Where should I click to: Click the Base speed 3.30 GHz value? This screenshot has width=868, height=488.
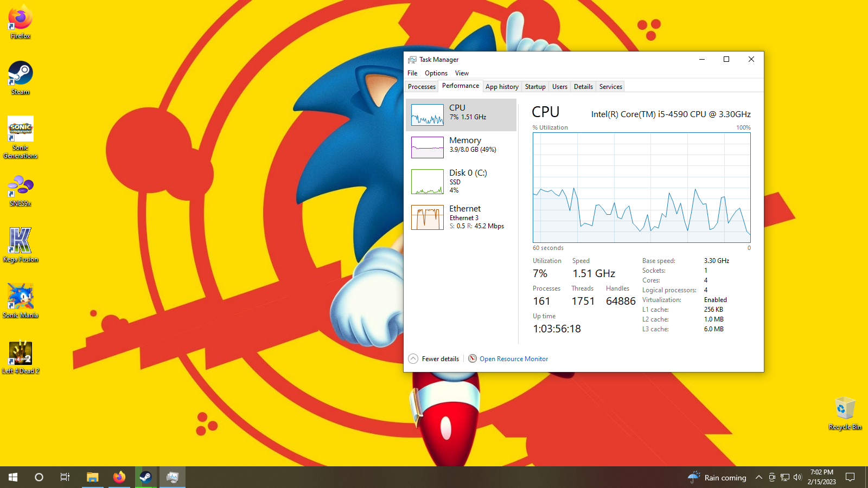717,261
